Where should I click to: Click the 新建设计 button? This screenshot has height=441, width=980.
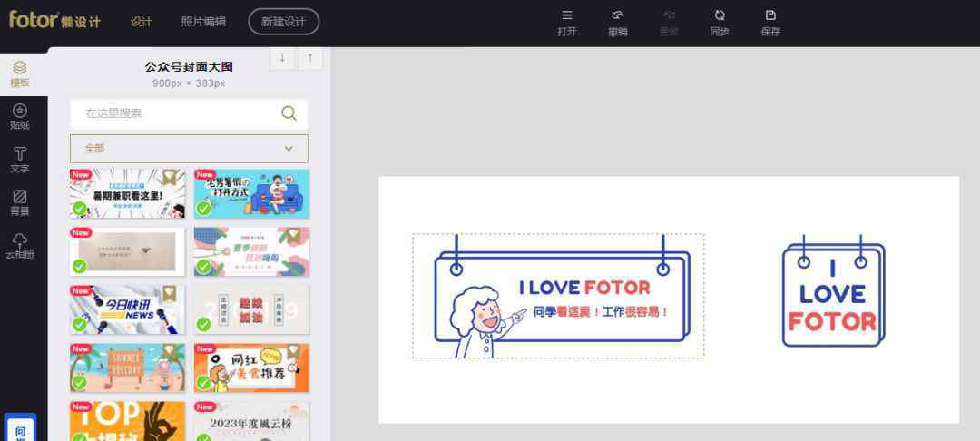click(x=284, y=21)
